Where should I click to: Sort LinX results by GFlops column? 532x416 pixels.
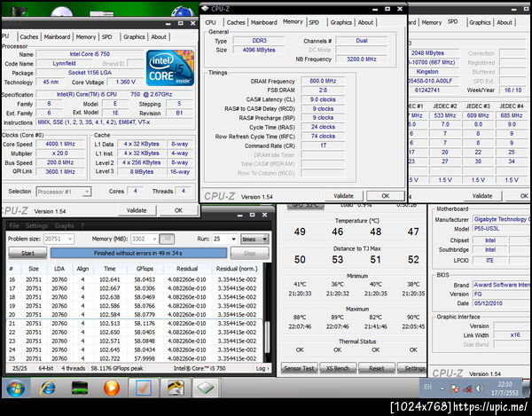click(145, 269)
